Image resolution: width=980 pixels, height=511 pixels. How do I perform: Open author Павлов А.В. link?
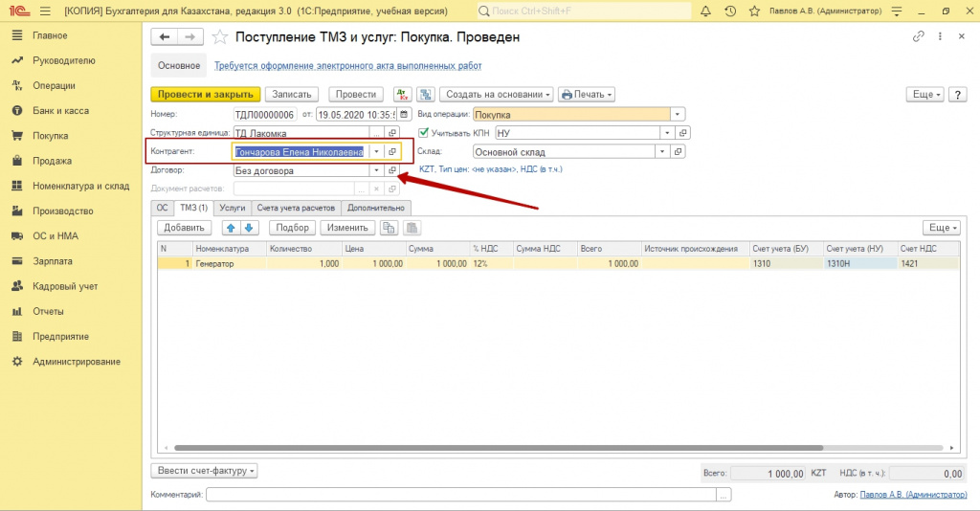(913, 494)
